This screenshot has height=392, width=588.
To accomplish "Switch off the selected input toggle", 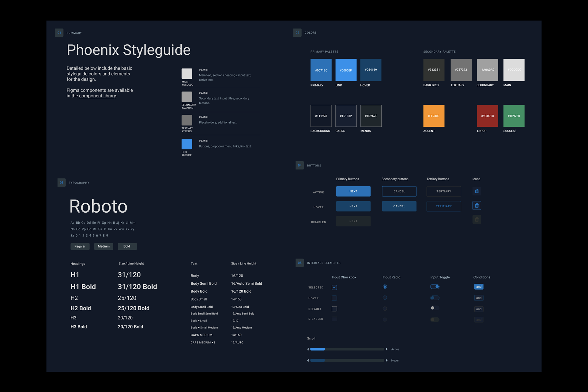I will click(435, 287).
